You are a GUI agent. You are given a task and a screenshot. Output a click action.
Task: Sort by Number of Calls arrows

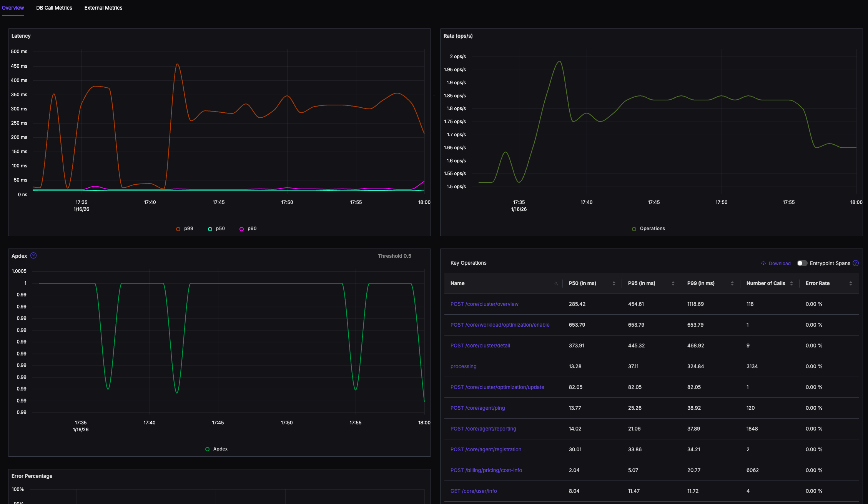(x=792, y=284)
